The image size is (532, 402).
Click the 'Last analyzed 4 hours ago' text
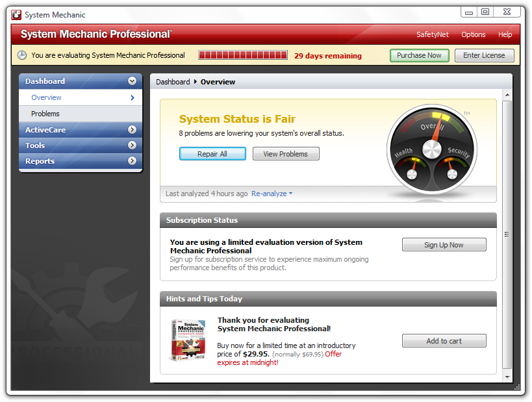[x=207, y=194]
